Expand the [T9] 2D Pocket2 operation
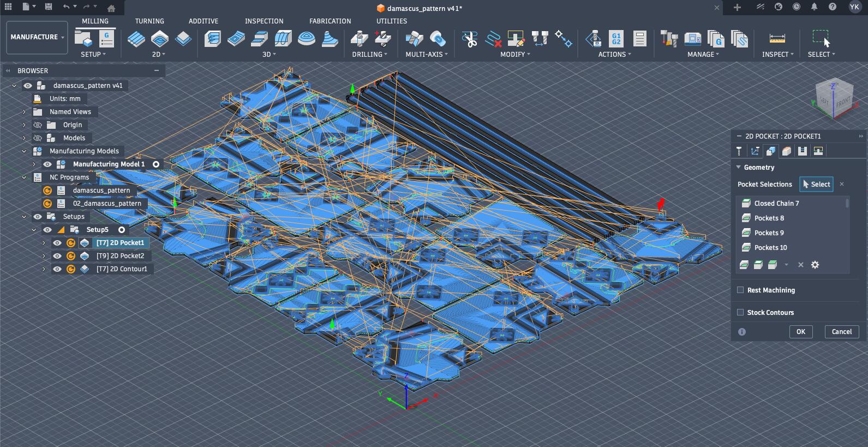 (x=44, y=256)
